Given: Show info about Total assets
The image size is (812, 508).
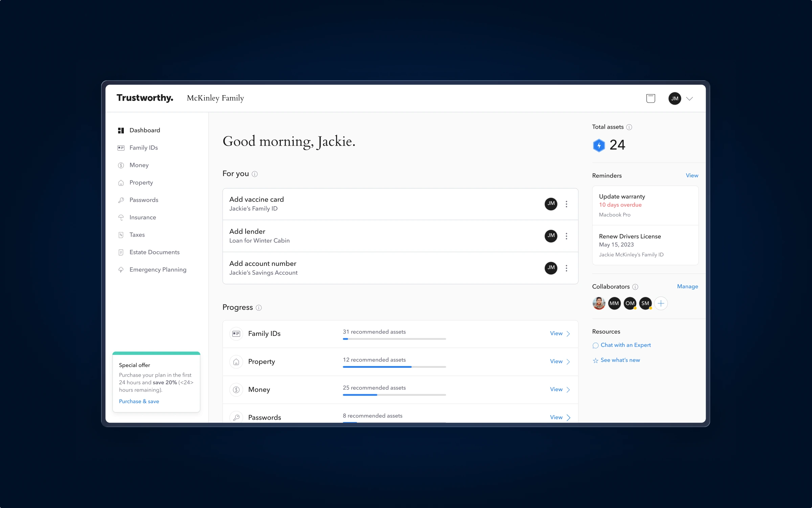Looking at the screenshot, I should [x=629, y=127].
